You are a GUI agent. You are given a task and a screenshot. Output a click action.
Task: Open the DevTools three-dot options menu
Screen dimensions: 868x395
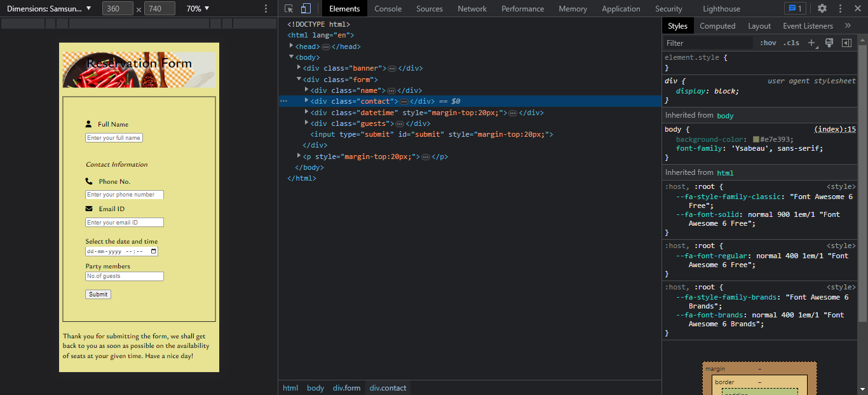pos(840,8)
